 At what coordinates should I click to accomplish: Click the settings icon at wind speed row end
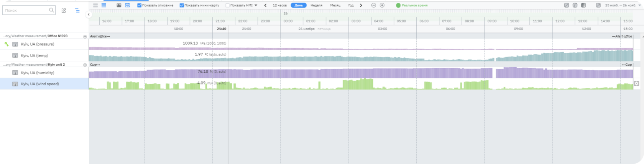(x=637, y=84)
